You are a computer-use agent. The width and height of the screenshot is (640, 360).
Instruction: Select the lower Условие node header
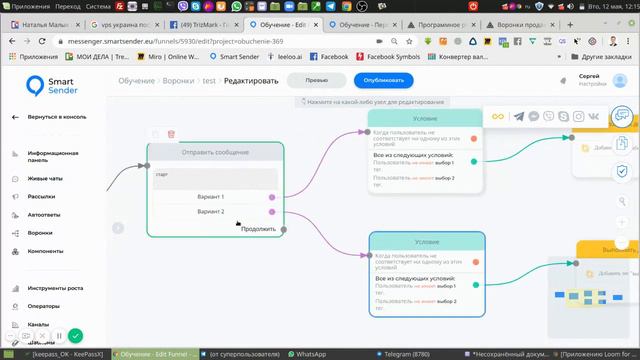coord(427,242)
